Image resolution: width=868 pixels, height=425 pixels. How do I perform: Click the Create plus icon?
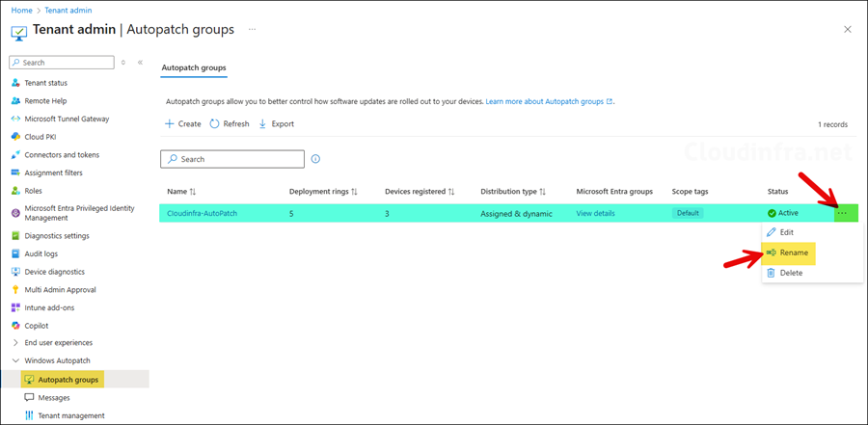point(170,124)
